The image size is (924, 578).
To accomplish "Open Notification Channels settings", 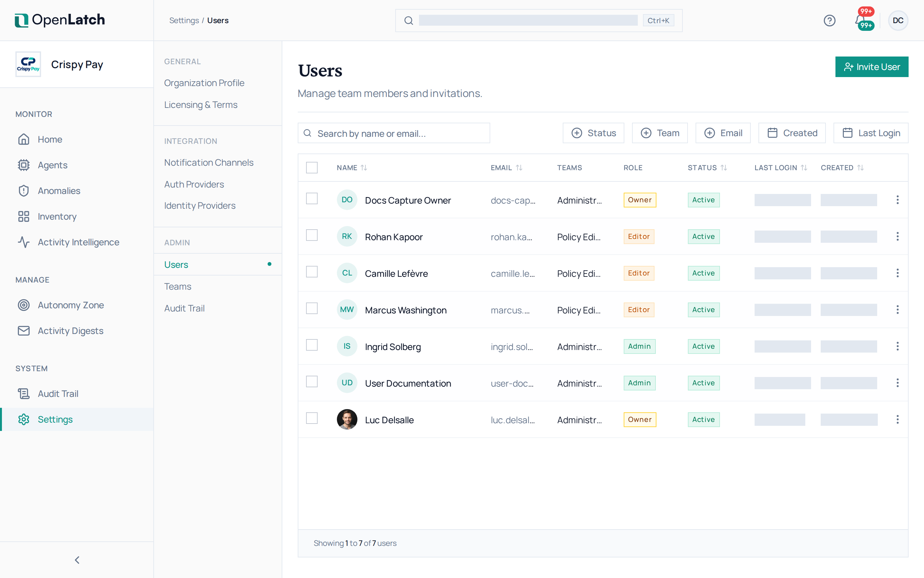I will [209, 162].
